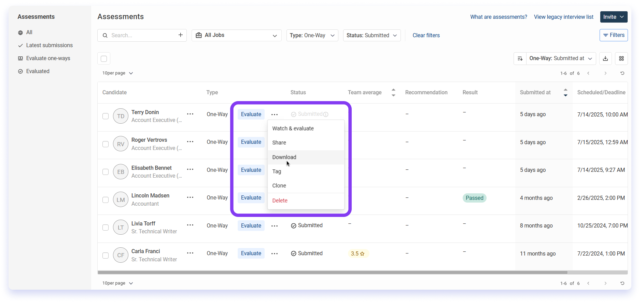Expand the Invite dropdown button
Viewport: 644px width, 303px height.
pos(614,17)
